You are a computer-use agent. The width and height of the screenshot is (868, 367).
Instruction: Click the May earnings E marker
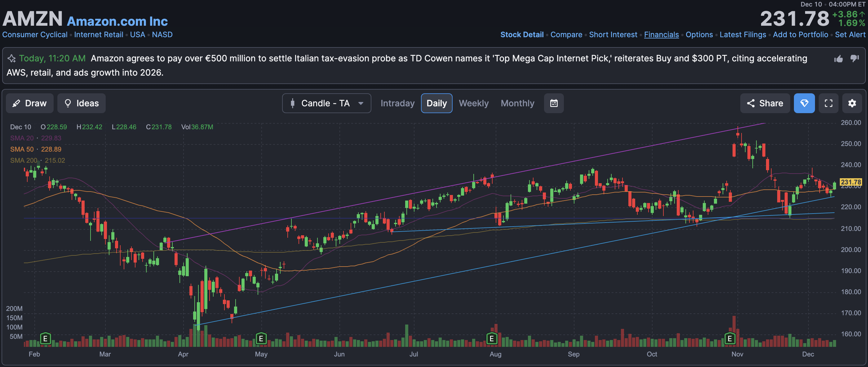coord(261,338)
